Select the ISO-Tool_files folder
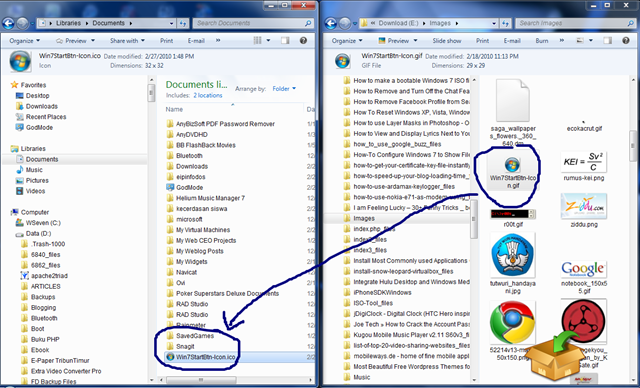640x388 pixels. 373,303
